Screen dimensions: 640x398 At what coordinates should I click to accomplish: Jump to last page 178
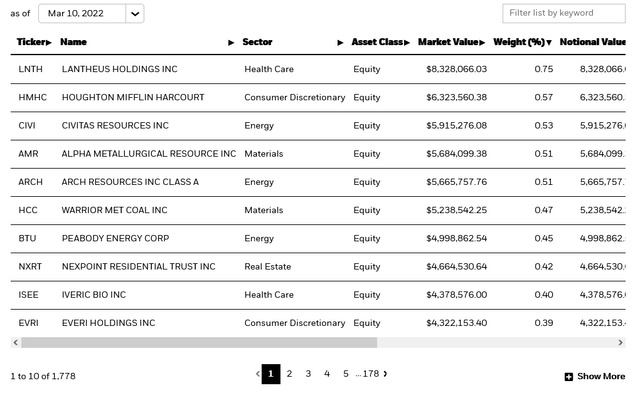pos(371,374)
